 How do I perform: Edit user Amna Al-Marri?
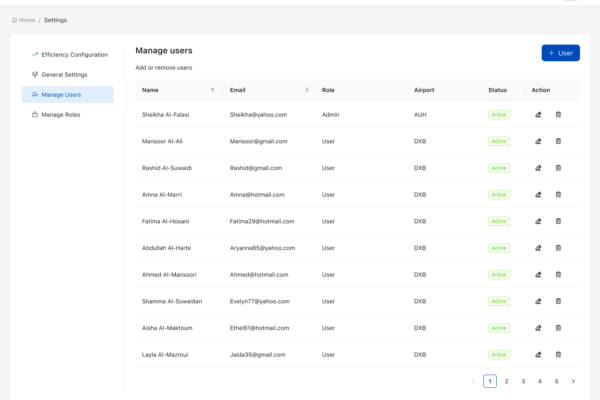point(538,195)
